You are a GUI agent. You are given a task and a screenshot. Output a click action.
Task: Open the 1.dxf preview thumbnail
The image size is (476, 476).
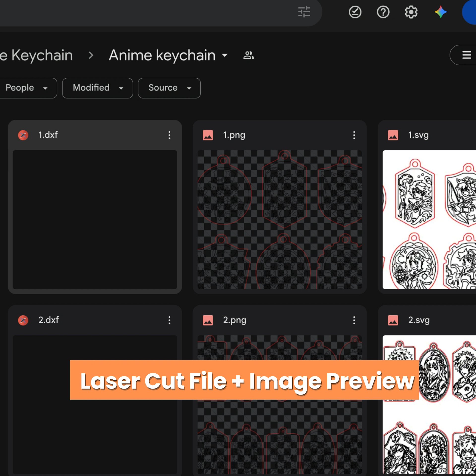95,219
